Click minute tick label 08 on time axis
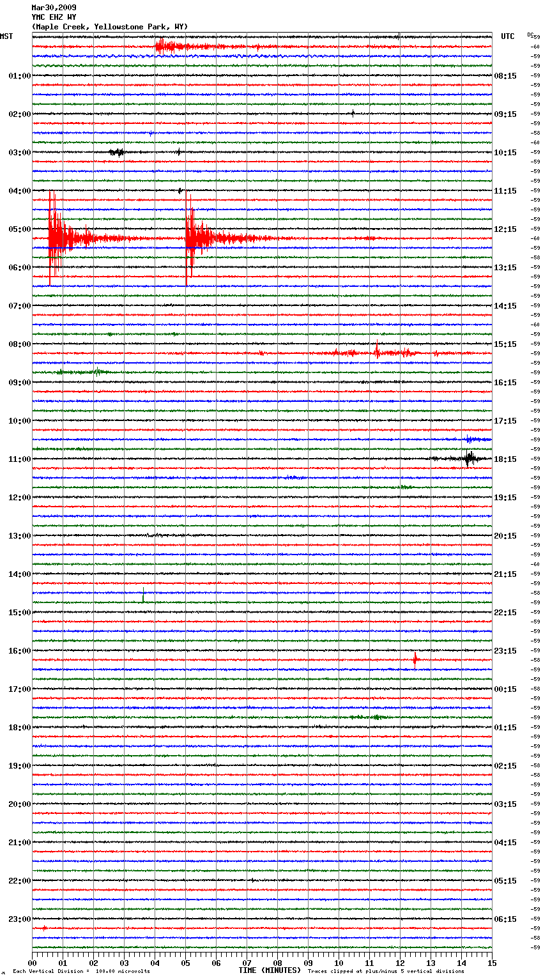Viewport: 543px width, 980px height. [277, 963]
